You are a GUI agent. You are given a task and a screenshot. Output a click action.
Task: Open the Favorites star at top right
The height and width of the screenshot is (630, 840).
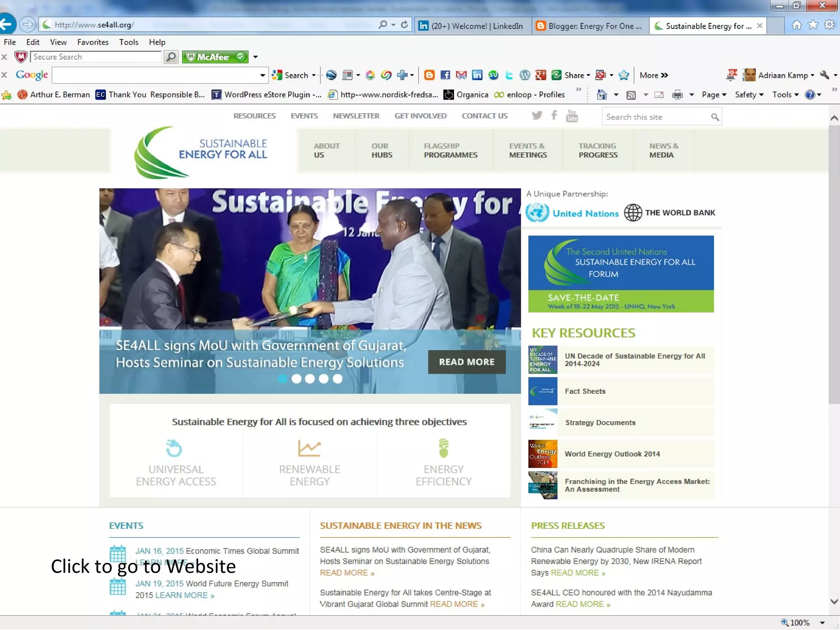point(813,25)
